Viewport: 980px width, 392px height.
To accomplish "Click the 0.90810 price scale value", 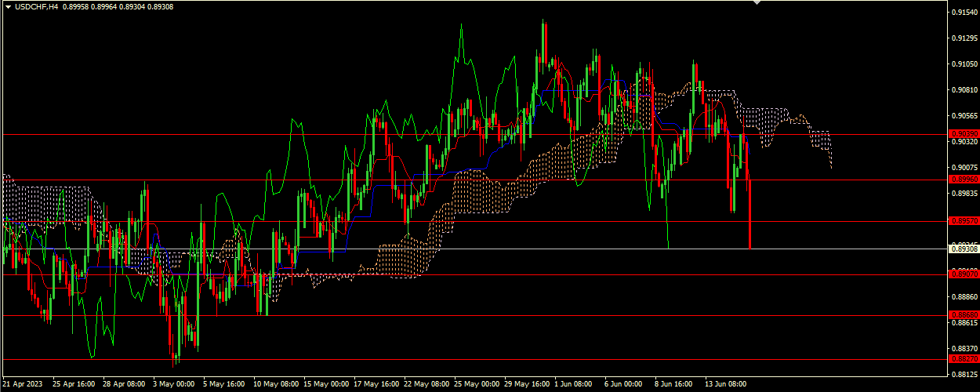I will pos(964,90).
